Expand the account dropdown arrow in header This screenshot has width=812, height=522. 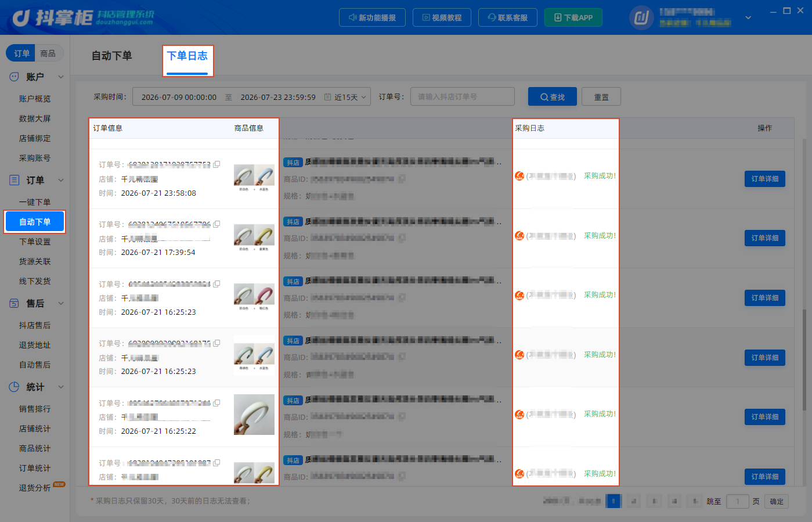(748, 17)
